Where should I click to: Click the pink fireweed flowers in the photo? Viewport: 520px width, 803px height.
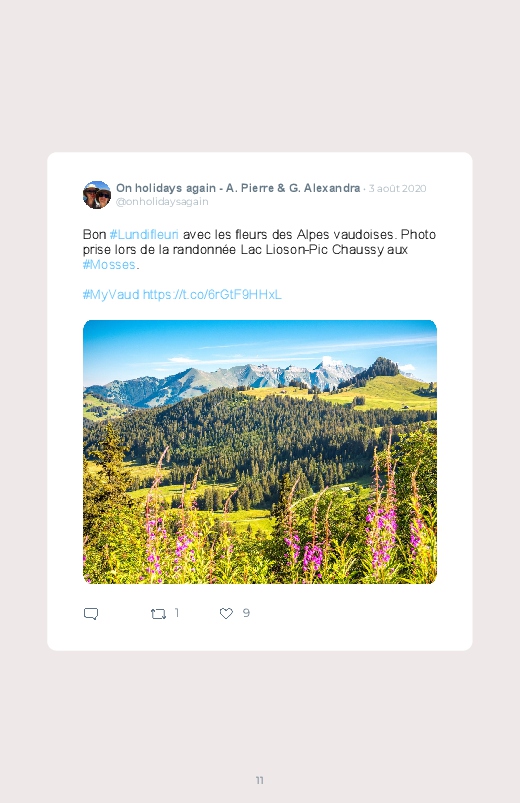(x=382, y=533)
